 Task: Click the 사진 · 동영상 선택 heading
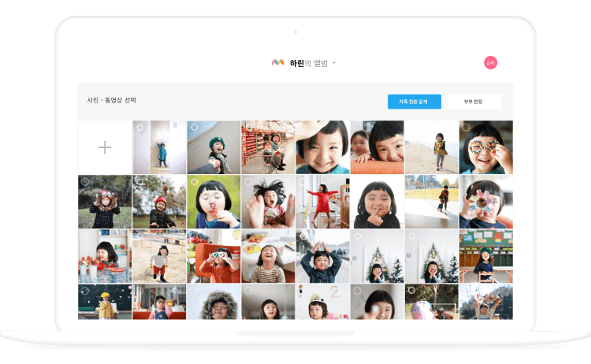[x=111, y=101]
